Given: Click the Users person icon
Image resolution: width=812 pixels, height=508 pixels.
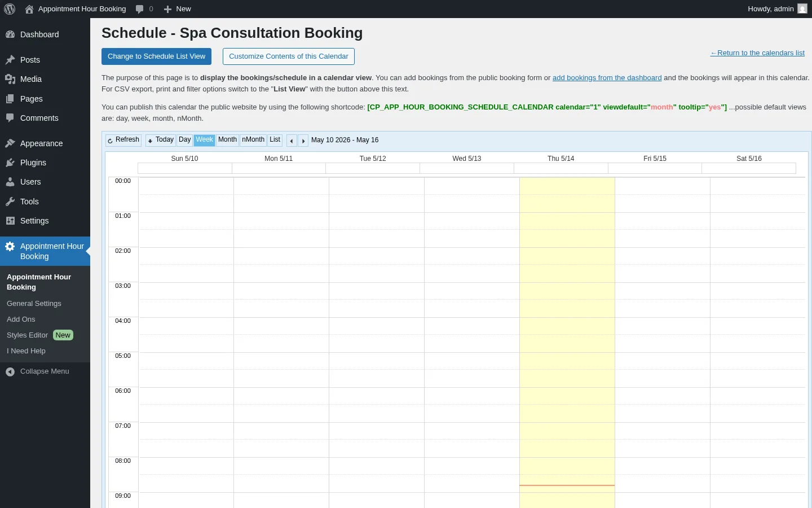Looking at the screenshot, I should coord(10,182).
